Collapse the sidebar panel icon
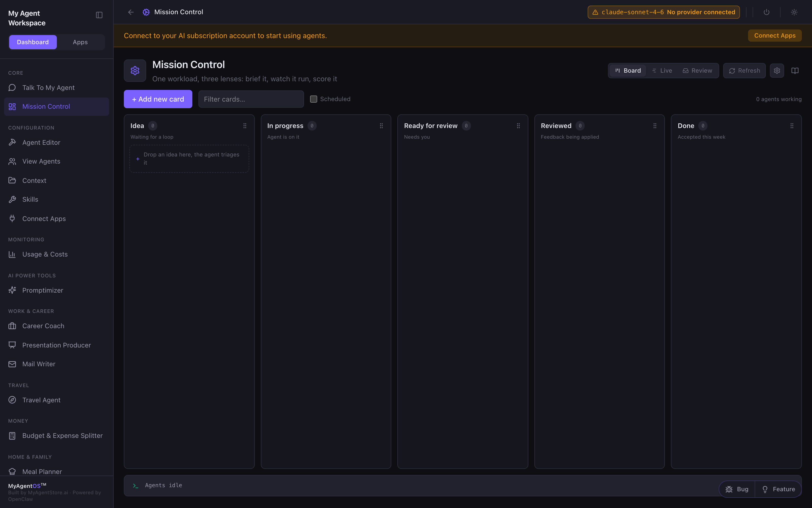Viewport: 812px width, 508px height. click(x=99, y=15)
